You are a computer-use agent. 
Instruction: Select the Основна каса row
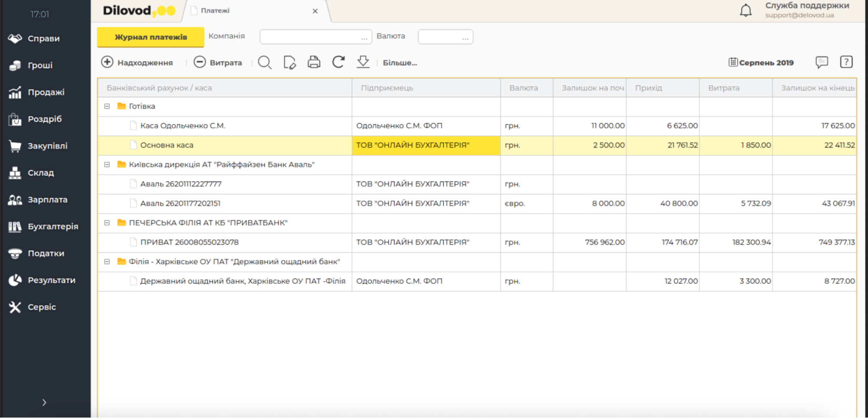pos(477,146)
